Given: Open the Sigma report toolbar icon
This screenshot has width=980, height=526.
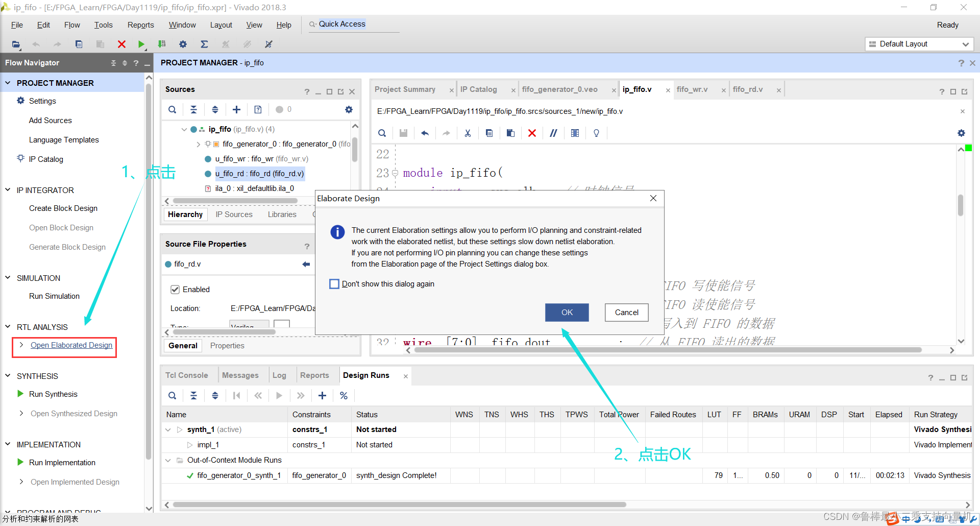Looking at the screenshot, I should pyautogui.click(x=204, y=44).
